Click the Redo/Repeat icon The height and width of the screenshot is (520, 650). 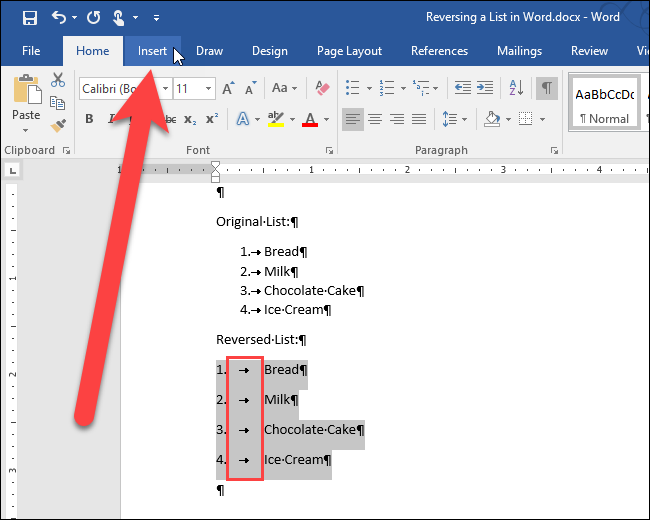pos(93,17)
